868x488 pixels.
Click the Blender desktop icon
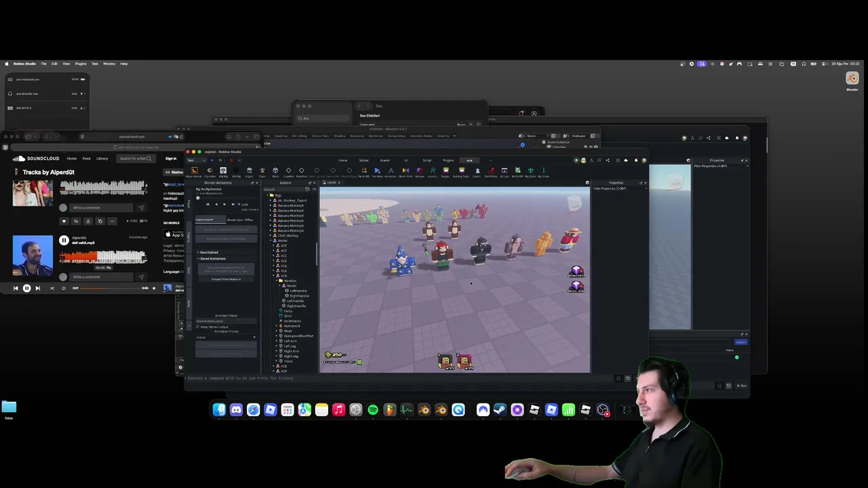pos(852,81)
